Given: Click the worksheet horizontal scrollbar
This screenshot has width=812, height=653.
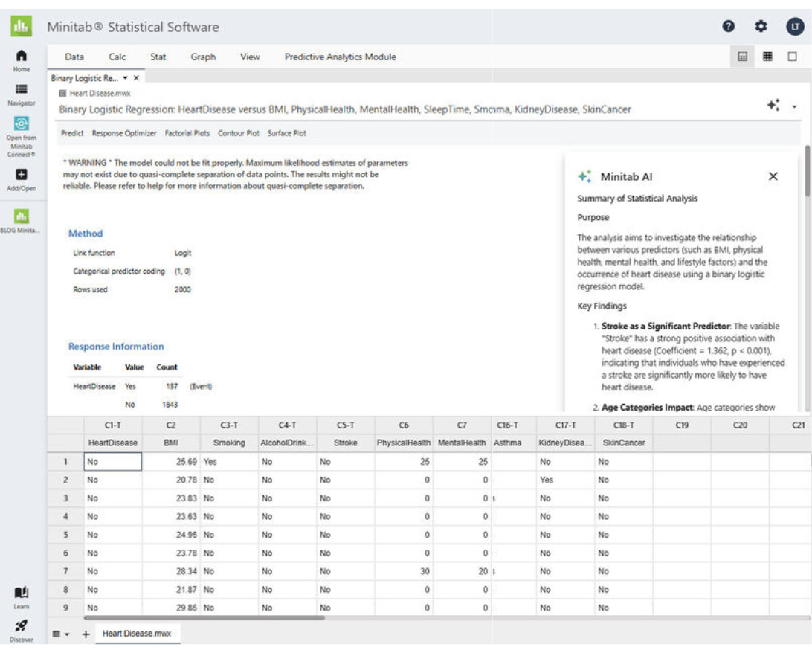Looking at the screenshot, I should [204, 617].
